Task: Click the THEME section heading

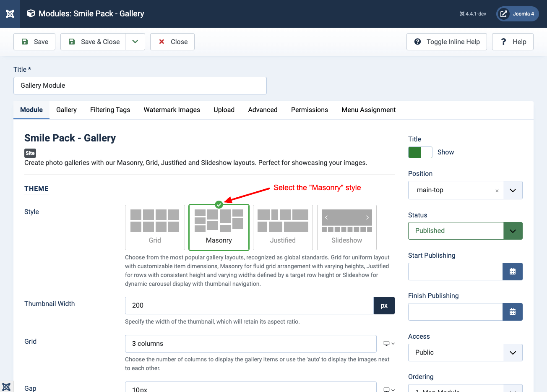Action: coord(36,189)
